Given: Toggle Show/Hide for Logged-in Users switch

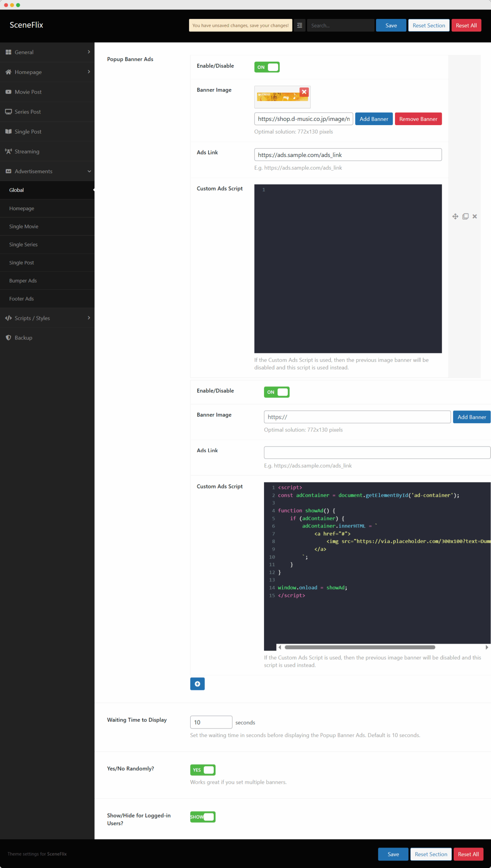Looking at the screenshot, I should [203, 817].
